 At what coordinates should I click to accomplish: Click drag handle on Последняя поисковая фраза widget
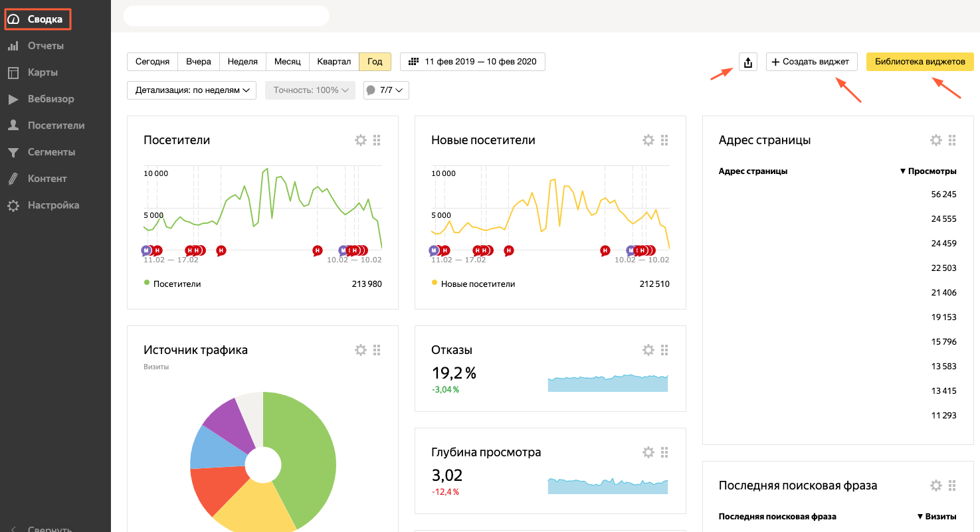952,486
